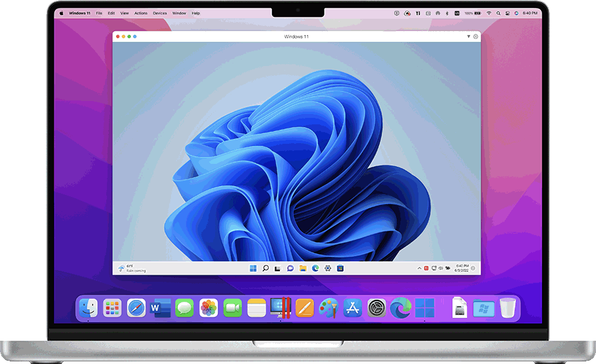Open Pages app in the Dock
Viewport: 596px width, 364px height.
coord(304,308)
